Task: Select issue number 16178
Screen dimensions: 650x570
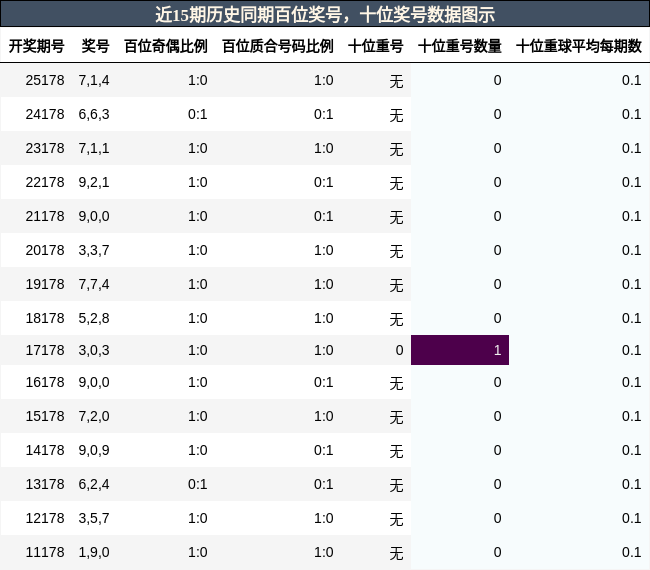Action: (45, 382)
